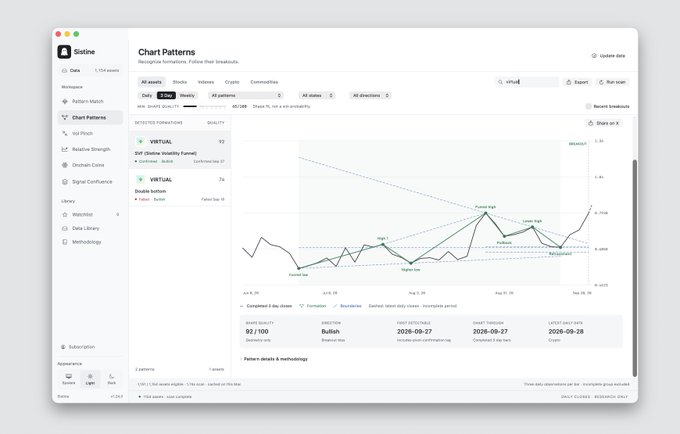Viewport: 680px width, 434px height.
Task: Switch to the Commodities tab
Action: click(x=264, y=82)
